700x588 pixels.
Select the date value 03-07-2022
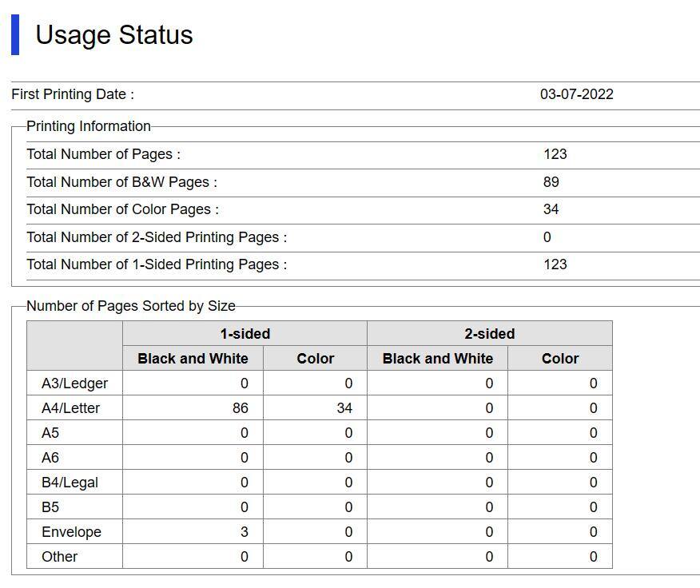click(x=576, y=94)
